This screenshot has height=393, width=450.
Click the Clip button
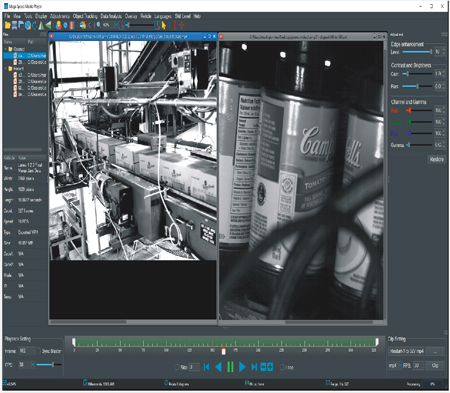point(435,366)
